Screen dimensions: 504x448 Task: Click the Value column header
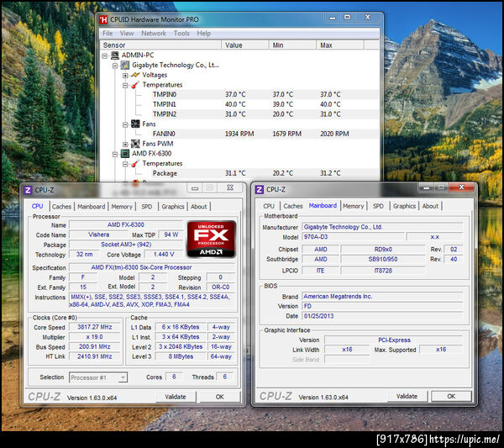[245, 45]
